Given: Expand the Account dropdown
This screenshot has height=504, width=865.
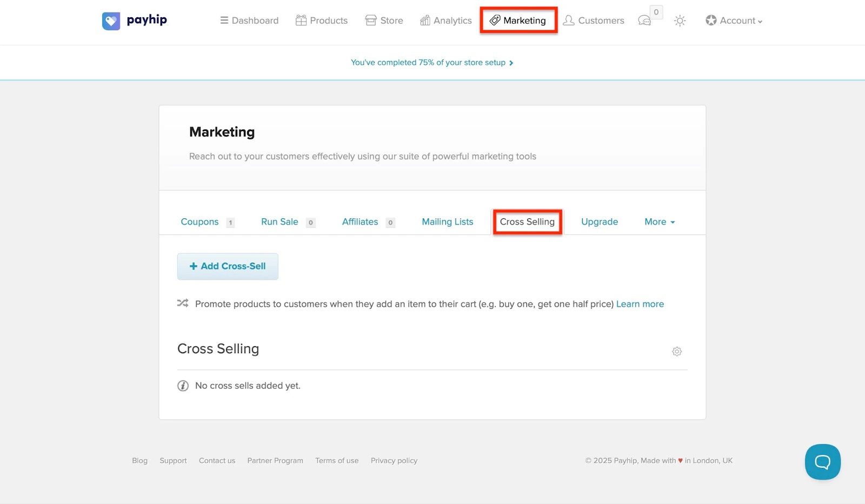Looking at the screenshot, I should click(734, 21).
